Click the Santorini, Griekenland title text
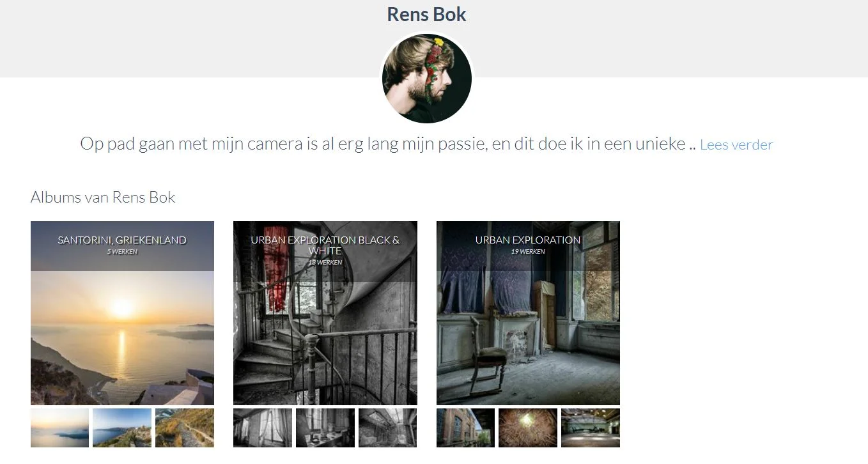 pos(122,240)
